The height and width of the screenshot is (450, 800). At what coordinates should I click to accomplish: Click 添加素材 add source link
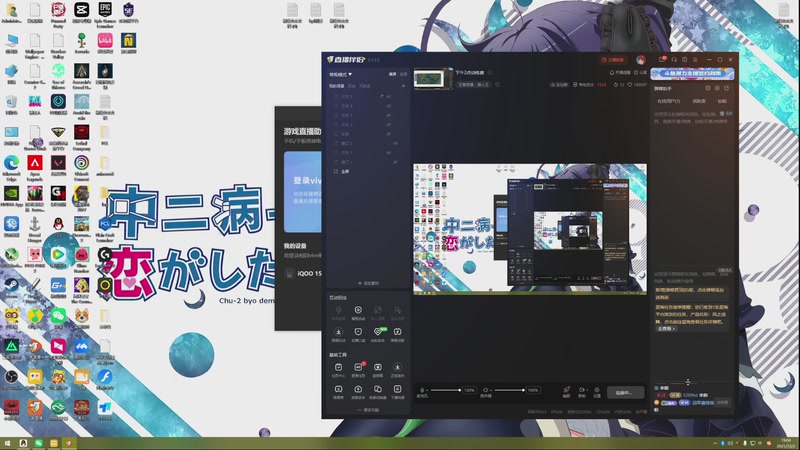click(x=368, y=283)
